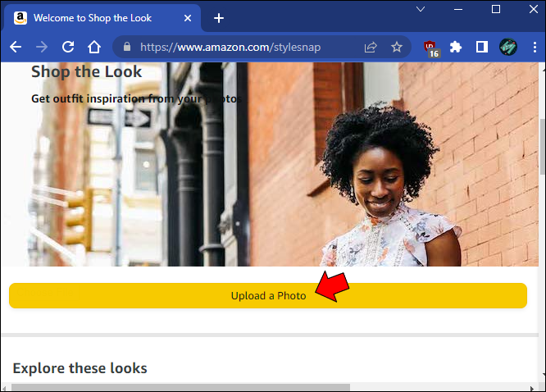The height and width of the screenshot is (392, 546).
Task: Bookmark this page with the star icon
Action: (397, 47)
